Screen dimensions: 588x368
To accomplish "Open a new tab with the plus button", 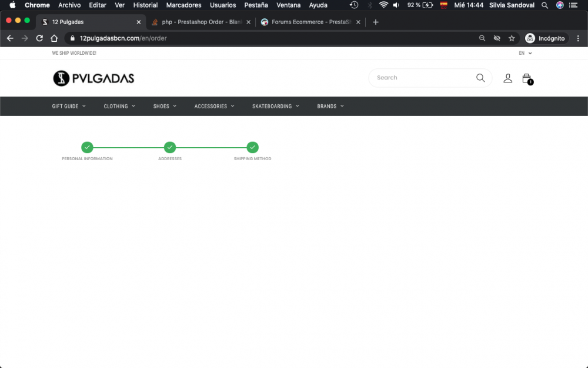I will [x=375, y=22].
